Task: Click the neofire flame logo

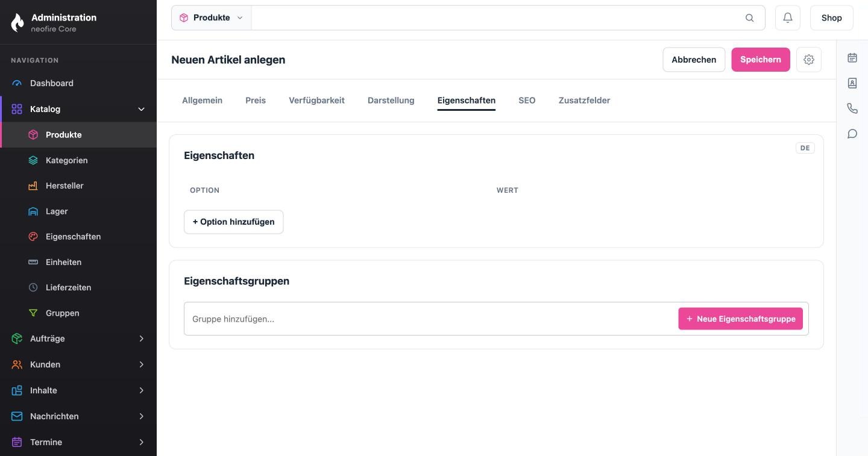Action: (17, 22)
